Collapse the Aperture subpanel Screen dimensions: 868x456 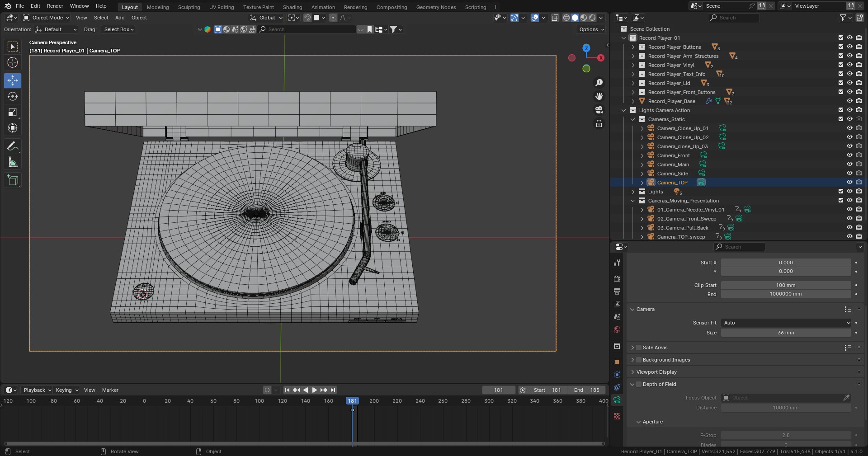639,422
